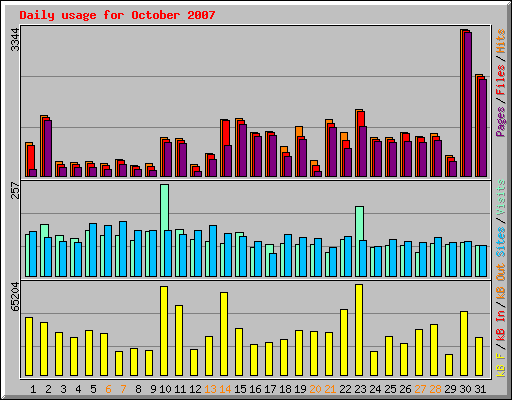512x400 pixels.
Task: Click the purple pages bar for day 31
Action: pos(483,128)
